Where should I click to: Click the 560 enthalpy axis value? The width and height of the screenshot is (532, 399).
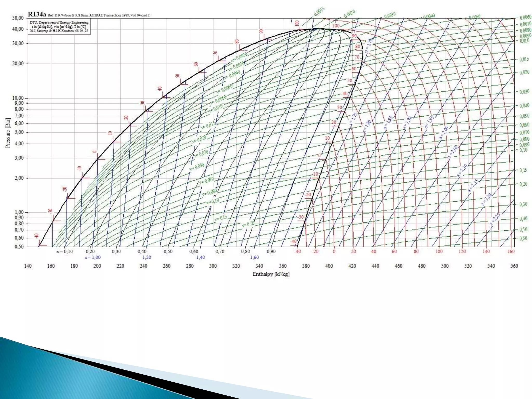pos(514,266)
